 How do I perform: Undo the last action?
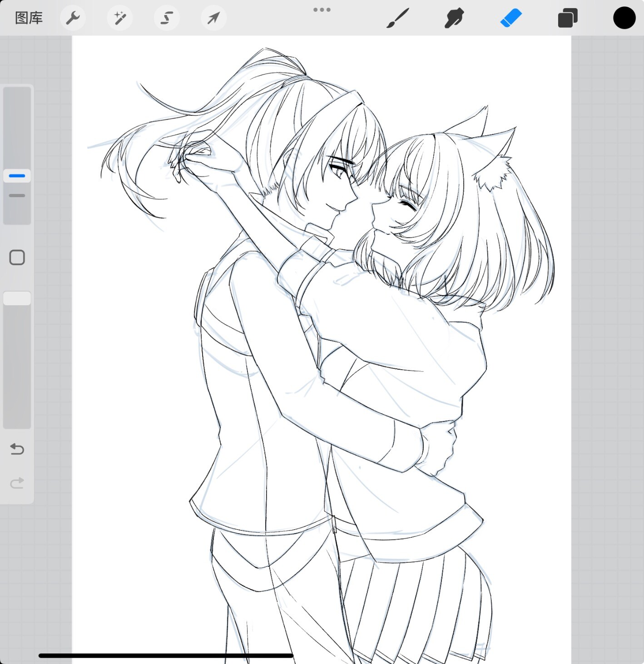[x=17, y=449]
